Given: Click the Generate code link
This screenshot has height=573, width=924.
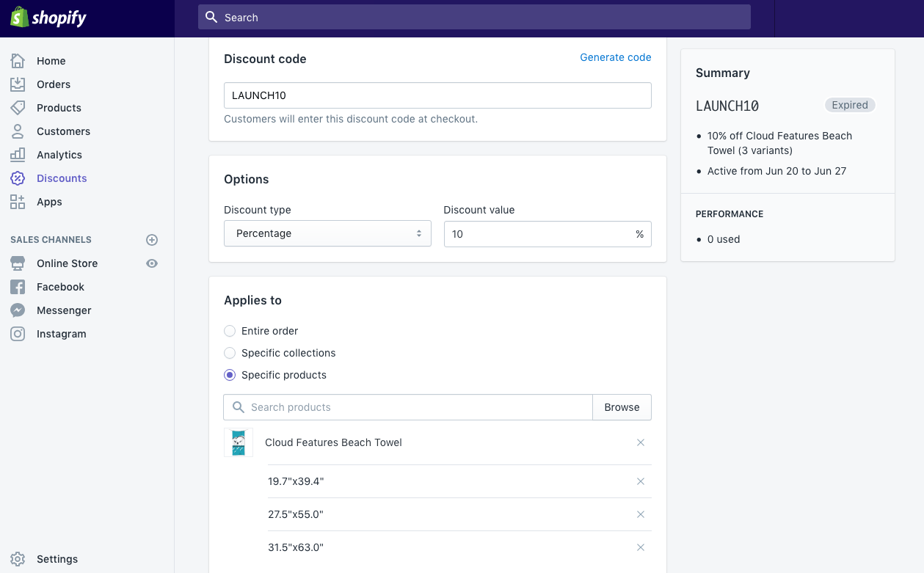Looking at the screenshot, I should tap(615, 57).
